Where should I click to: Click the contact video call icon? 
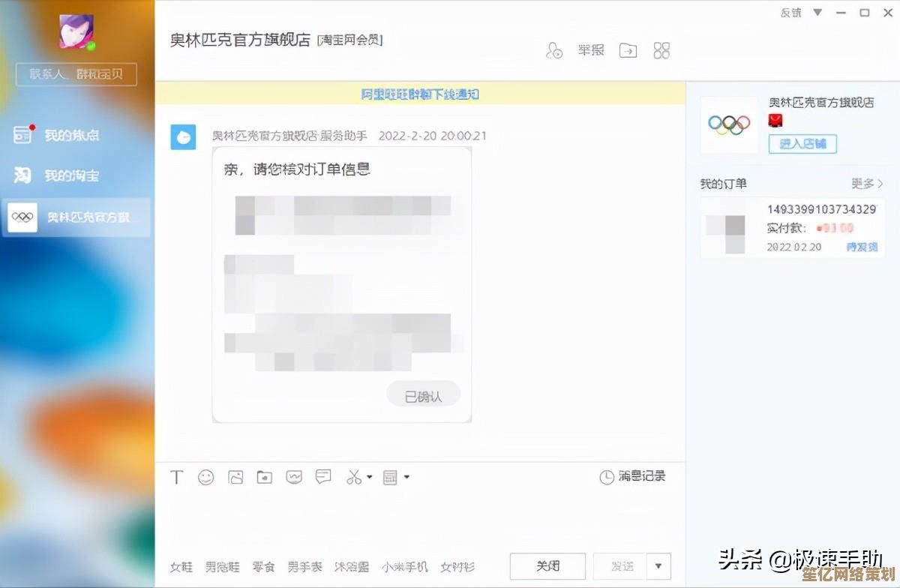[554, 51]
